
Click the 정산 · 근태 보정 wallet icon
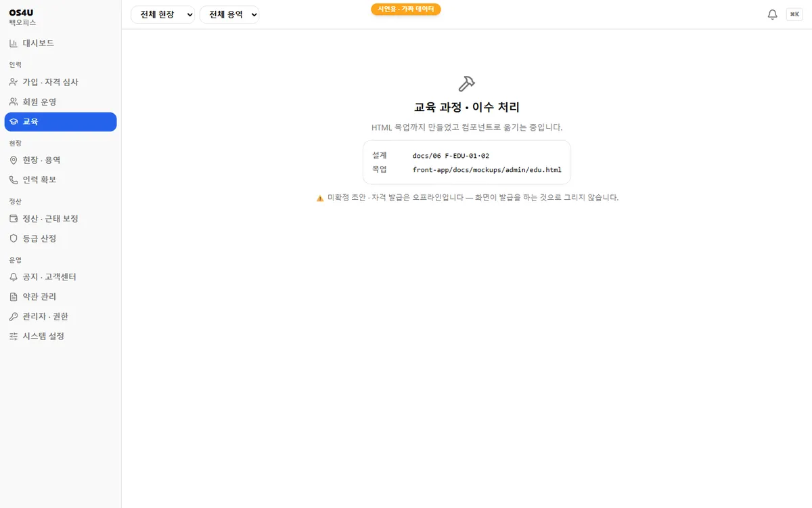pos(14,219)
